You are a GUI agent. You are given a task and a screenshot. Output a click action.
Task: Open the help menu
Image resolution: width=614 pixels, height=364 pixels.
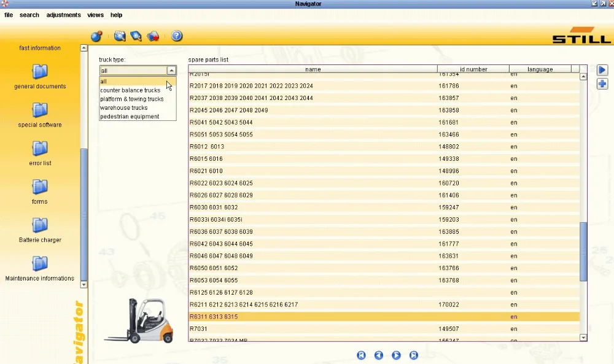point(116,15)
